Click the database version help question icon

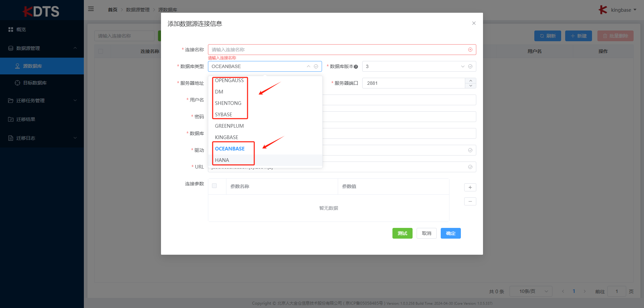pyautogui.click(x=356, y=67)
